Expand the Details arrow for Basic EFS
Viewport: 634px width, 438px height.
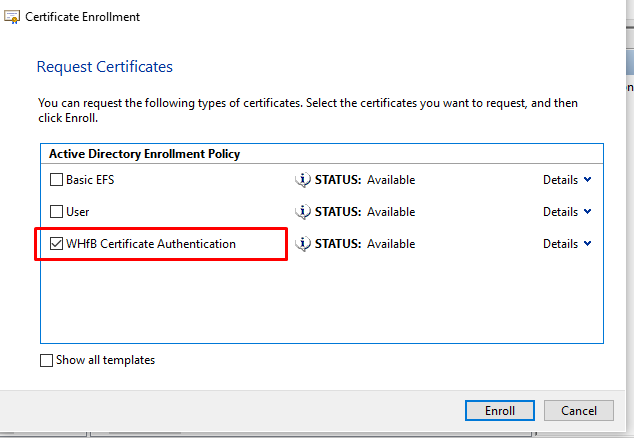click(587, 180)
